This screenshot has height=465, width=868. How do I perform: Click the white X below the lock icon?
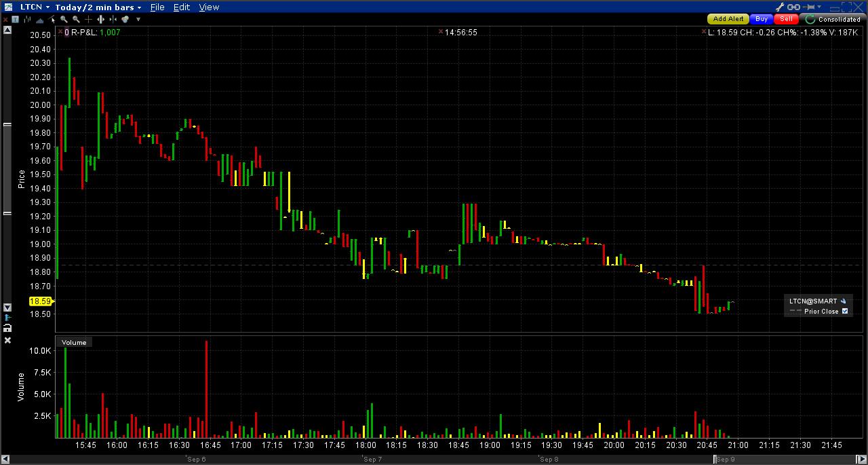click(7, 340)
